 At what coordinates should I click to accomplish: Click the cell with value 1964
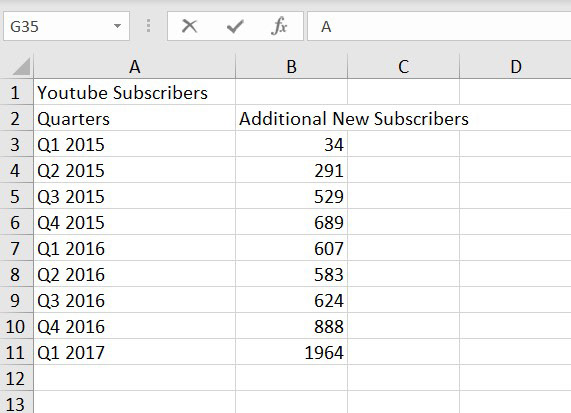292,352
